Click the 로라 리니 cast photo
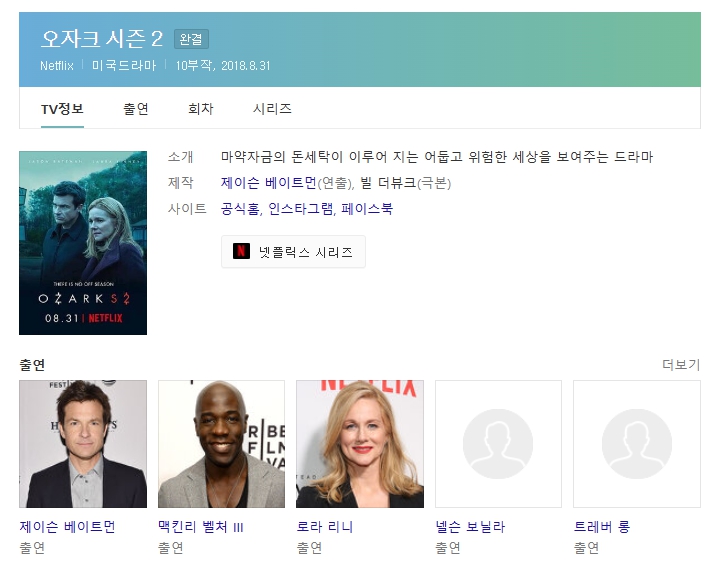 [x=360, y=444]
